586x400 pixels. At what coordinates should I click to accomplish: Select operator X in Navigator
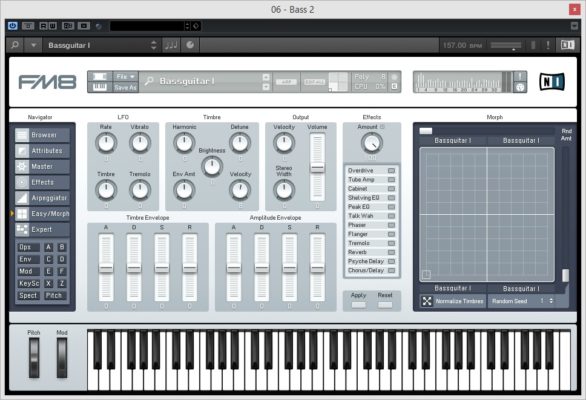coord(48,283)
